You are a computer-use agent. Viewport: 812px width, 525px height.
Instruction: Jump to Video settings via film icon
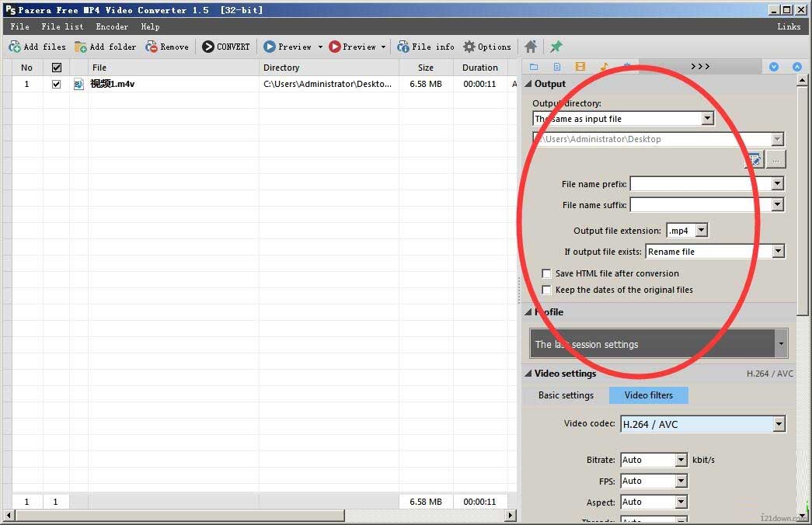580,67
